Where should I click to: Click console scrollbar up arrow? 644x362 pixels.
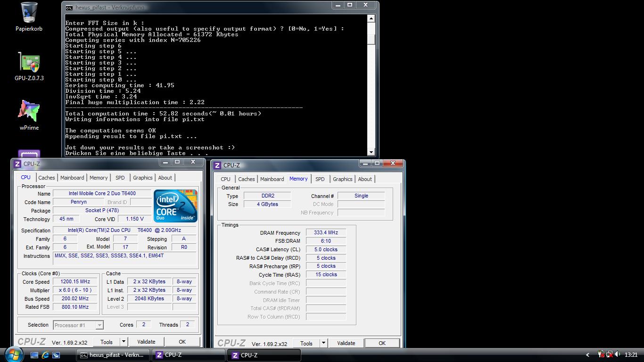tap(371, 19)
